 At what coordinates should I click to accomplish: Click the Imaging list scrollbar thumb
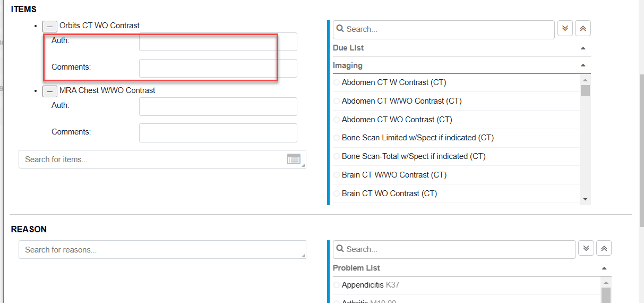(585, 90)
